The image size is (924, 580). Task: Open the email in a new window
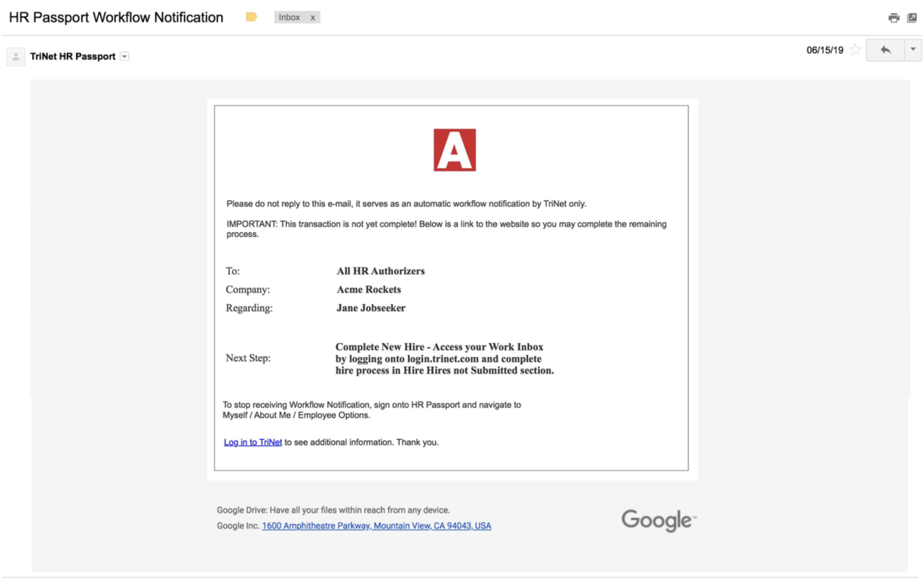point(912,18)
